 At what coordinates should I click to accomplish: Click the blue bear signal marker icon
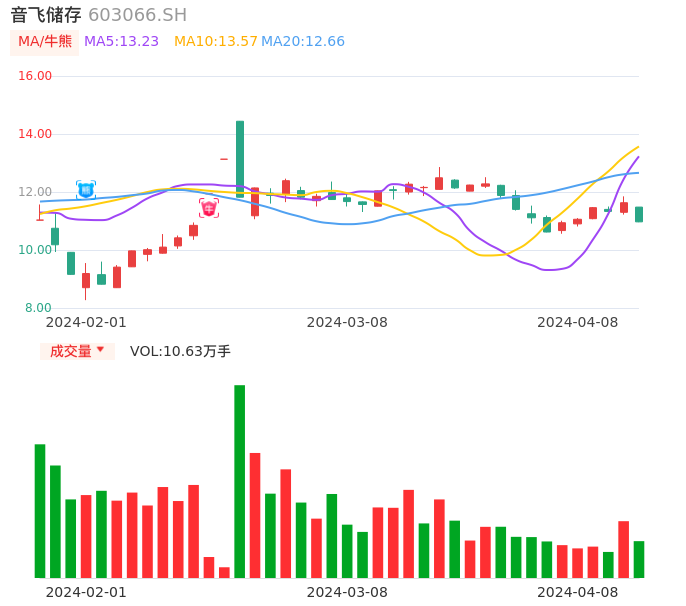click(86, 190)
